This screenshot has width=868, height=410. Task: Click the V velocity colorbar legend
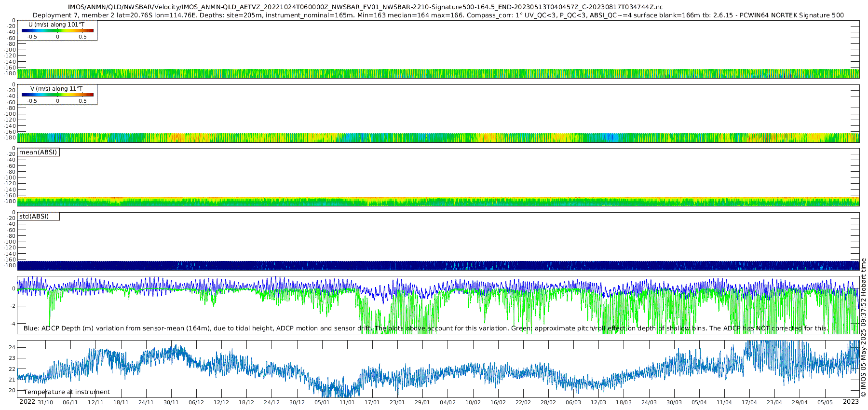(57, 95)
